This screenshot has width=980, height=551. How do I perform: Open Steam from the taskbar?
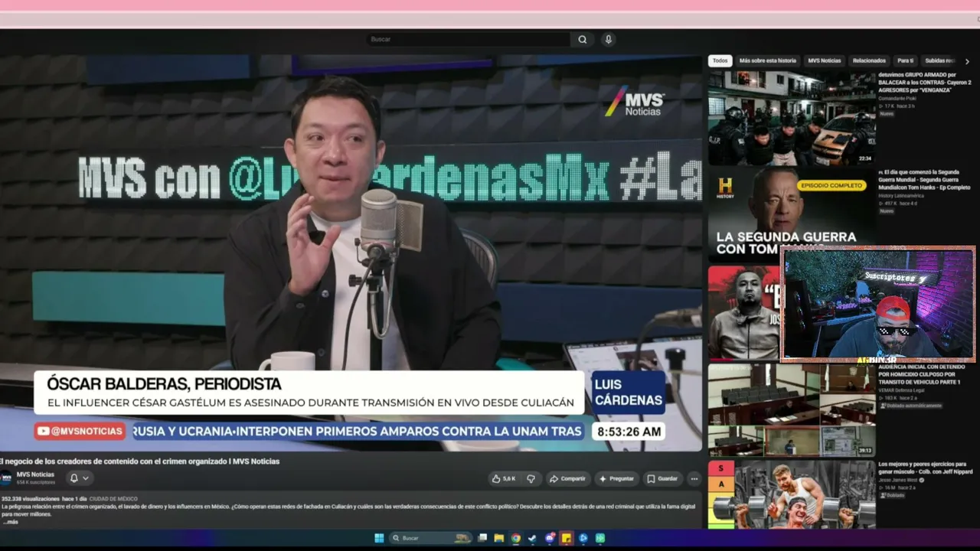pyautogui.click(x=532, y=538)
